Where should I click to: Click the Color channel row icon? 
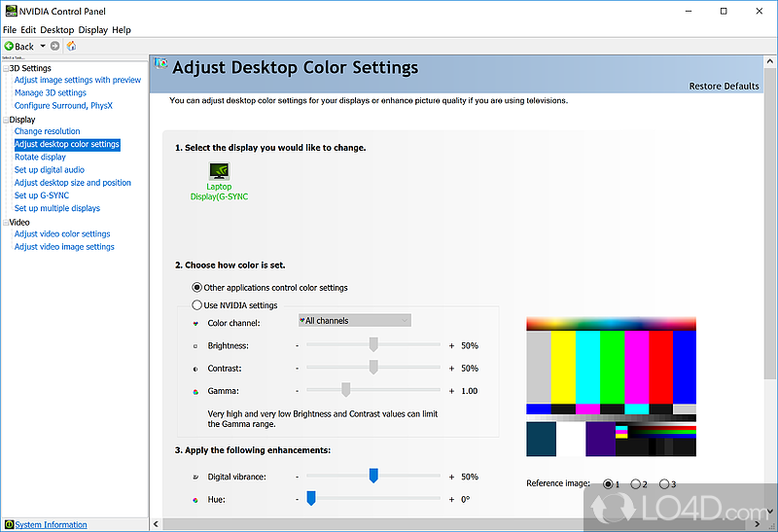pyautogui.click(x=195, y=324)
